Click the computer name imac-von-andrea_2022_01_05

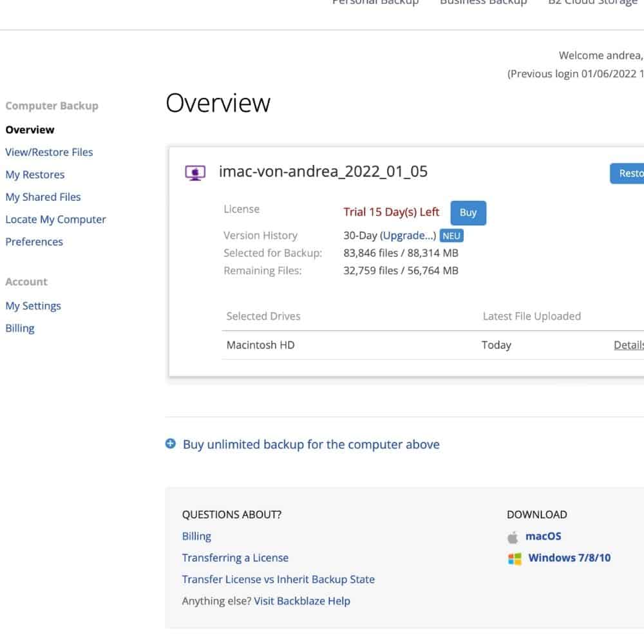pos(323,172)
